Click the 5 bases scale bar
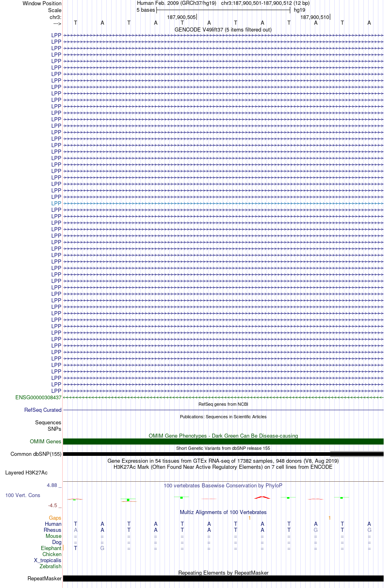Image resolution: width=384 pixels, height=588 pixels. point(223,10)
